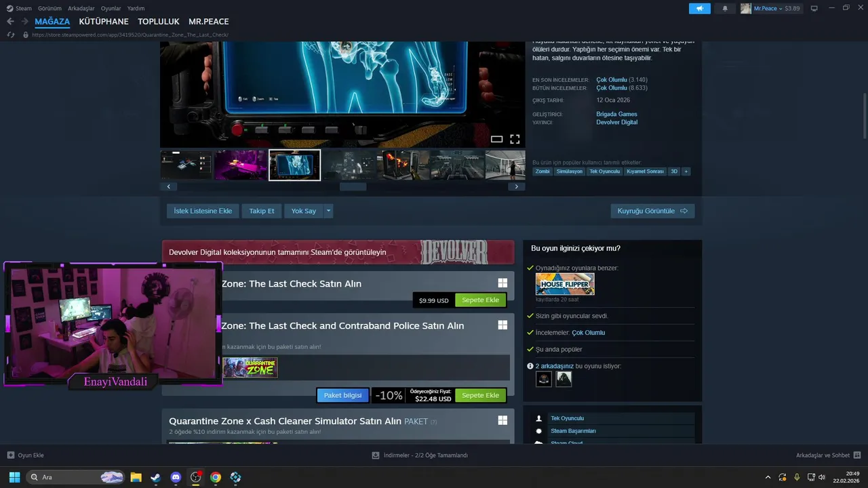Click the Yok Say button
Viewport: 868px width, 488px height.
[x=304, y=211]
